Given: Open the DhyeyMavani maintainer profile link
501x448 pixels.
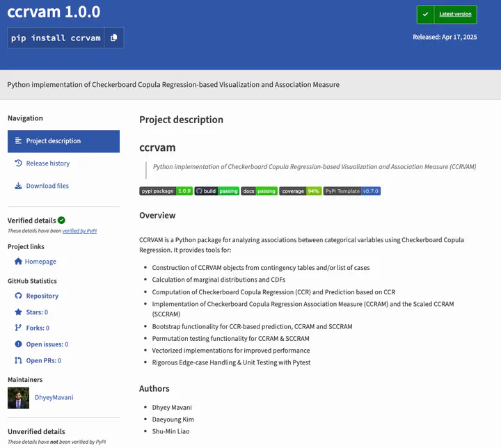Looking at the screenshot, I should point(54,397).
